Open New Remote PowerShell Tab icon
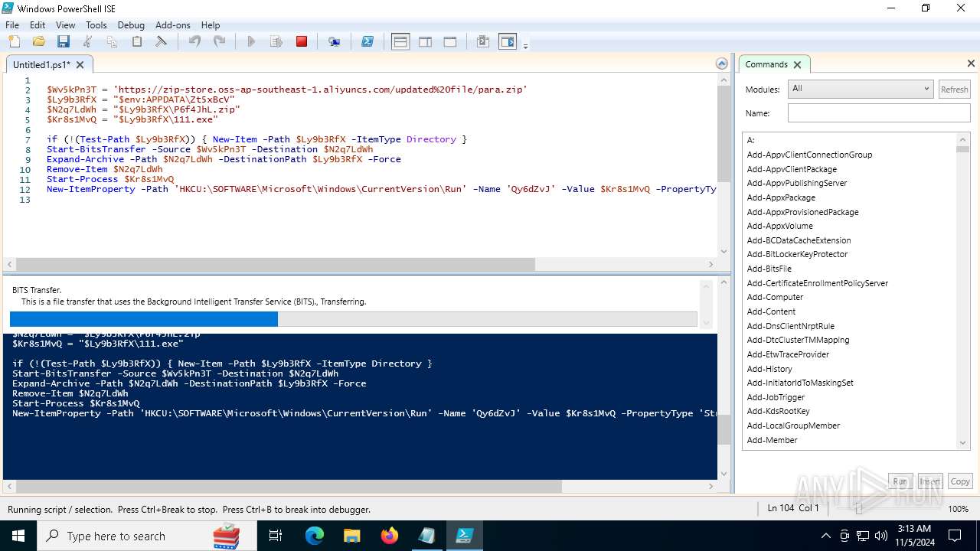The width and height of the screenshot is (980, 551). (x=335, y=41)
